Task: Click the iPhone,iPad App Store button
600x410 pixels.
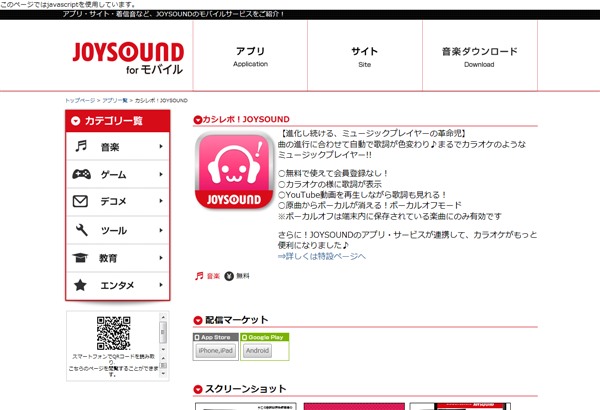Action: (216, 351)
